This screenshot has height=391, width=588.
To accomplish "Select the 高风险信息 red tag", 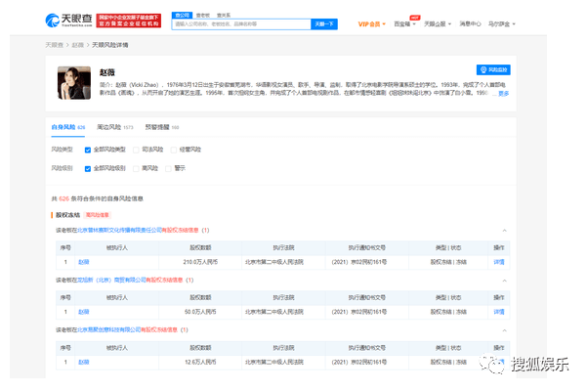I will point(98,215).
